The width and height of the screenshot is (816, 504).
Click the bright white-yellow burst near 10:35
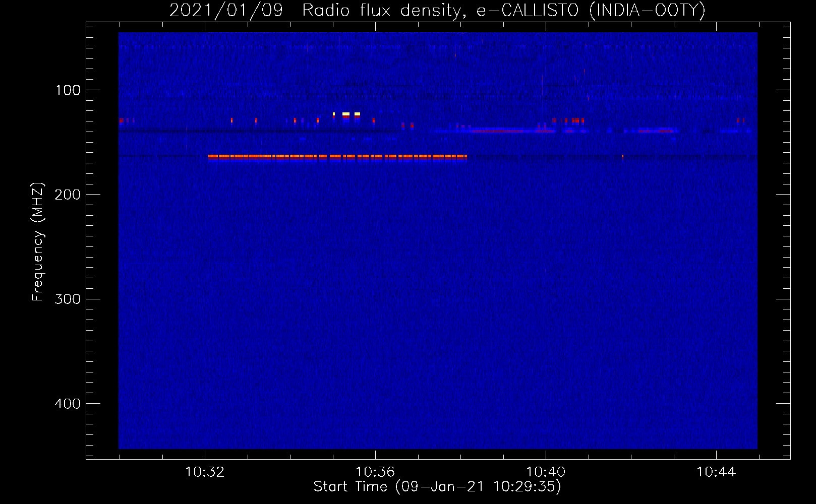point(346,114)
